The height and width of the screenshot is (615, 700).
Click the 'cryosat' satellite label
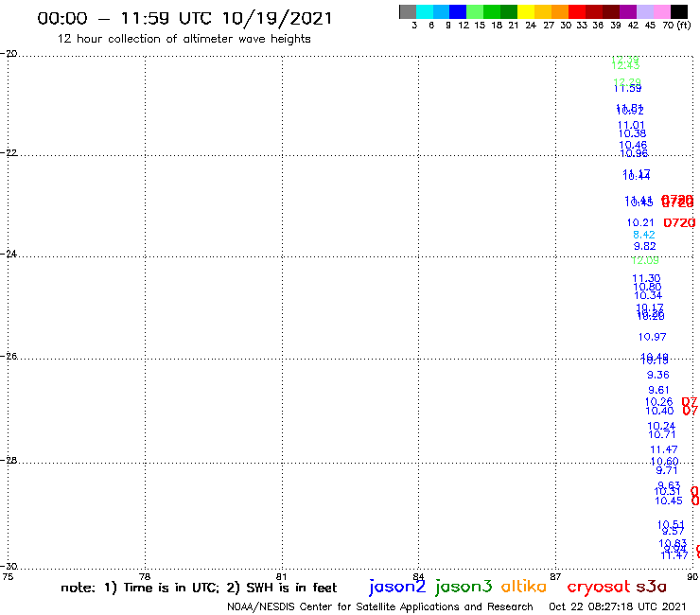[x=599, y=587]
